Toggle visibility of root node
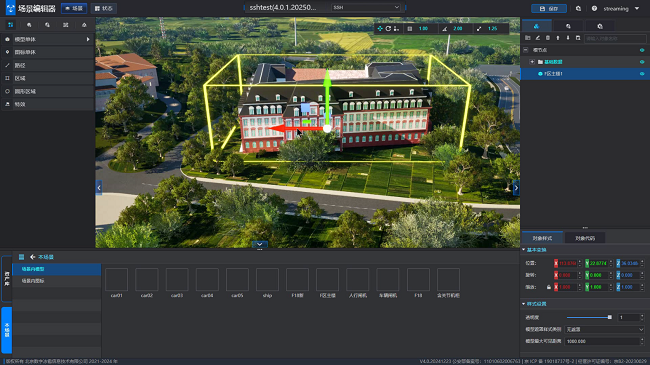The image size is (650, 365). tap(642, 50)
